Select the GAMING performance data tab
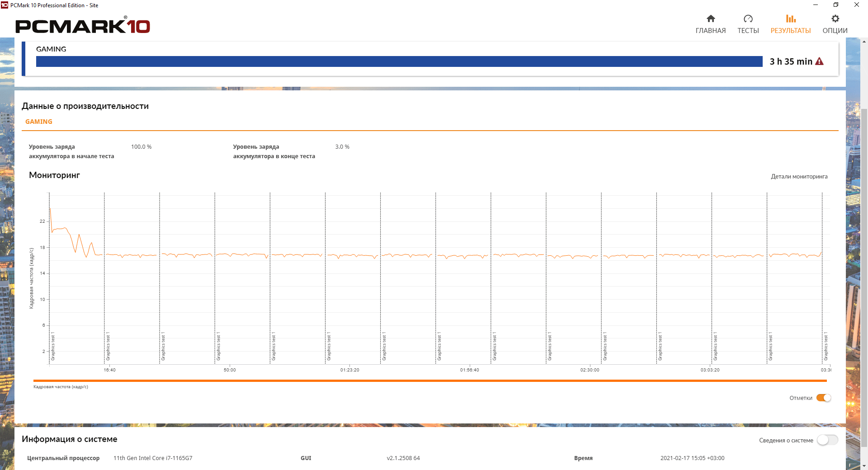The height and width of the screenshot is (470, 868). [x=39, y=122]
